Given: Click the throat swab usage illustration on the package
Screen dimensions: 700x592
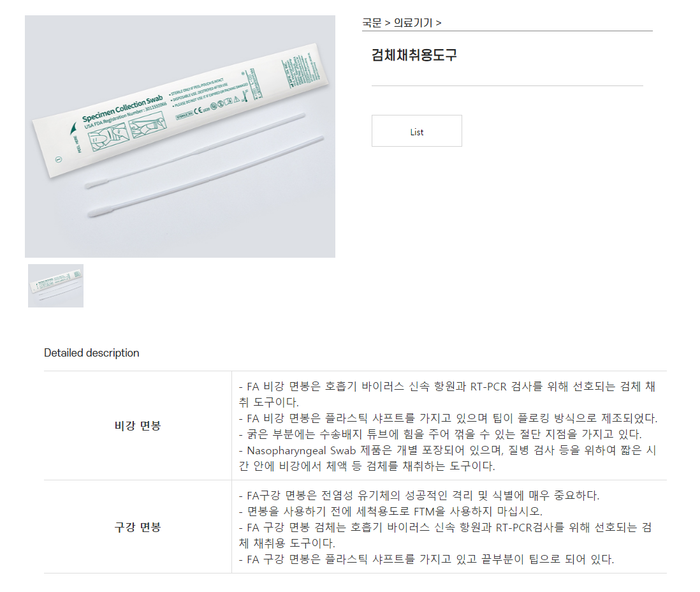Looking at the screenshot, I should click(148, 124).
